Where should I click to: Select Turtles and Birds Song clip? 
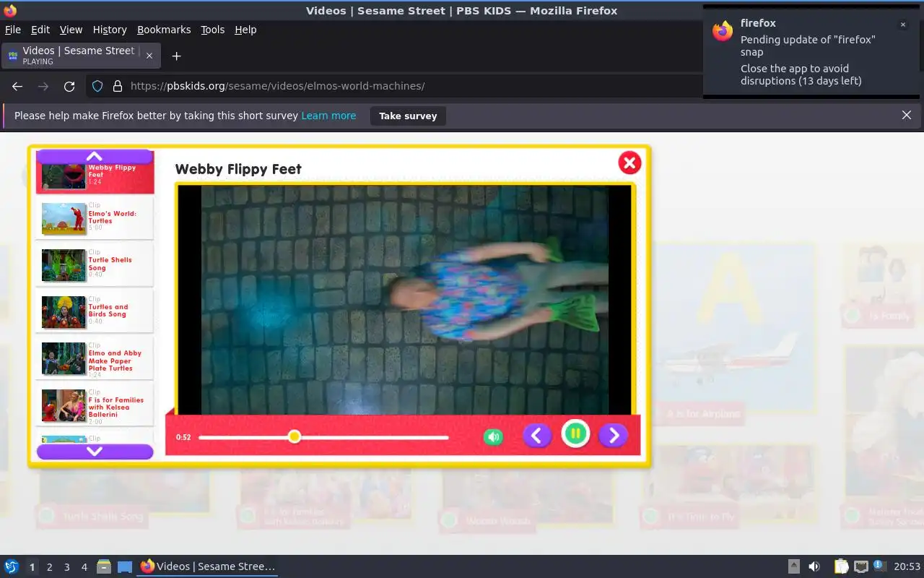click(x=95, y=311)
